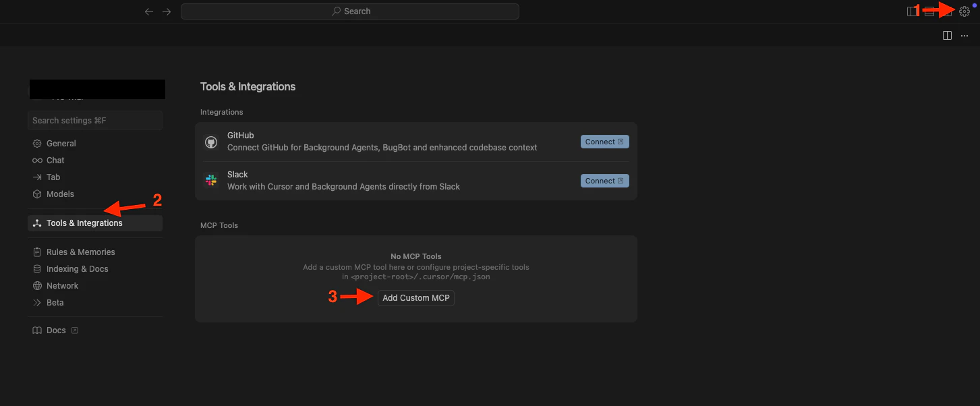Click the split editor icon
The image size is (980, 406).
tap(948, 35)
